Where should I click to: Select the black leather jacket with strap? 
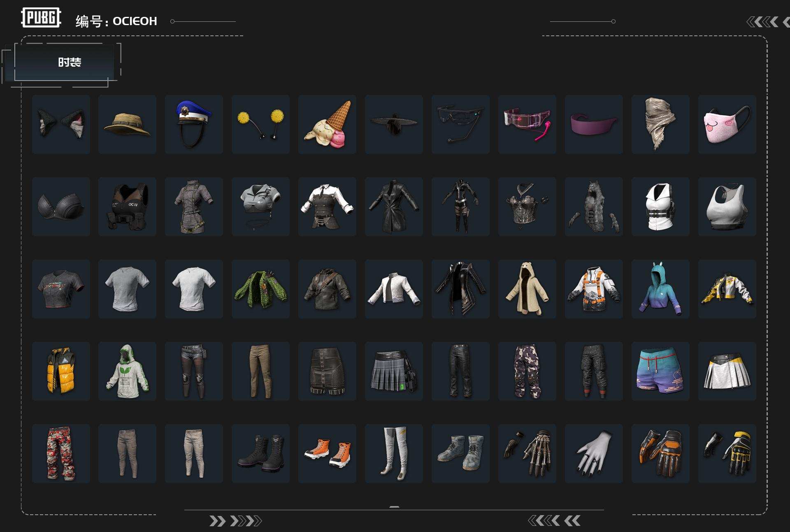(x=327, y=289)
